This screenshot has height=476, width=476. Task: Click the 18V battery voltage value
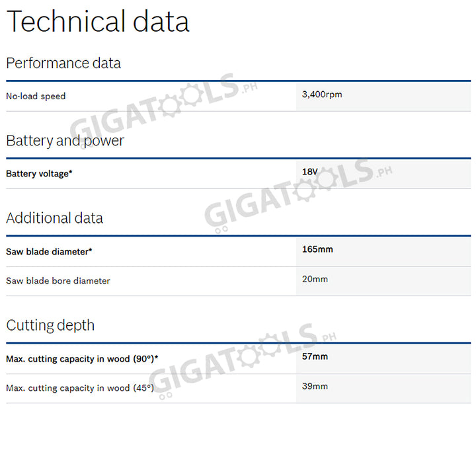coord(309,172)
